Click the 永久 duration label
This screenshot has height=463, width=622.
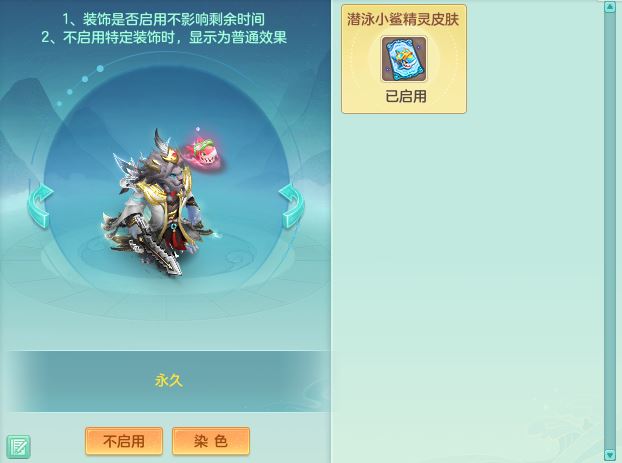coord(169,380)
